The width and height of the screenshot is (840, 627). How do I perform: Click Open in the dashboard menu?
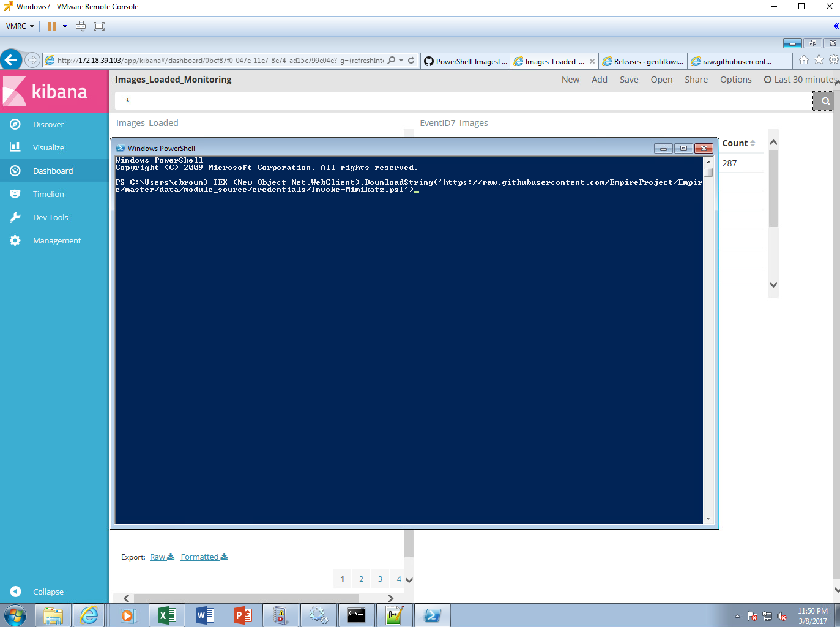pyautogui.click(x=661, y=80)
